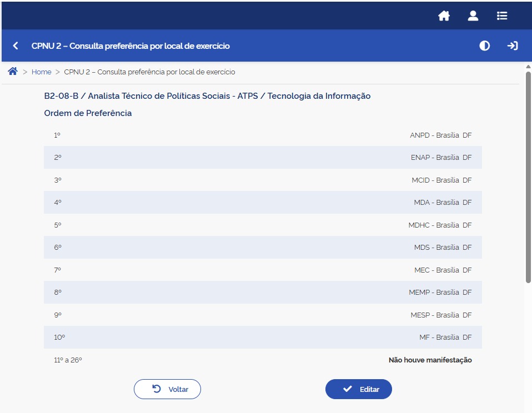Screen dimensions: 532x413
Task: Click the Voltar button
Action: (167, 389)
